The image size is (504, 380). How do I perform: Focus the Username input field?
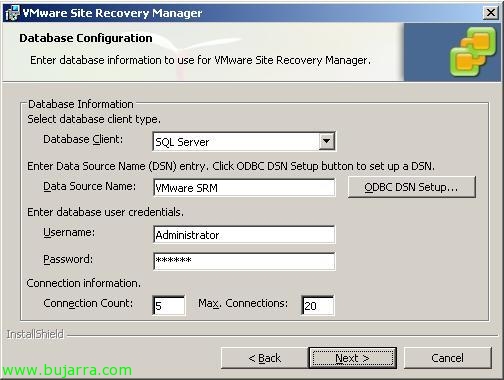244,235
